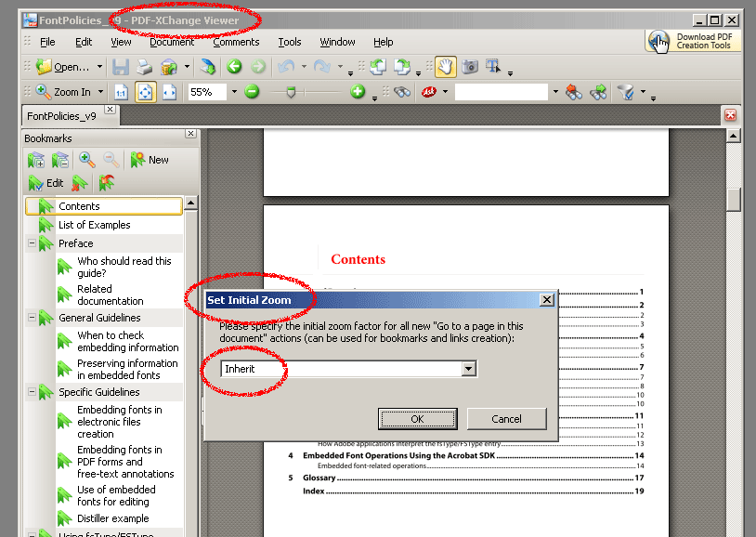Go to previous view with green back arrow
The width and height of the screenshot is (756, 537).
point(234,67)
